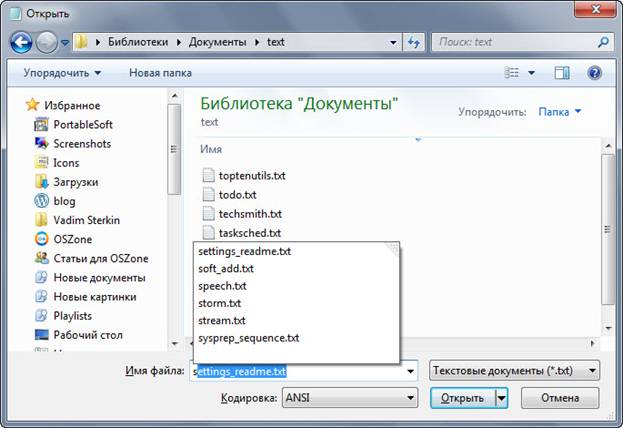Open recent locations dropdown beside Forward arrow

coord(65,42)
